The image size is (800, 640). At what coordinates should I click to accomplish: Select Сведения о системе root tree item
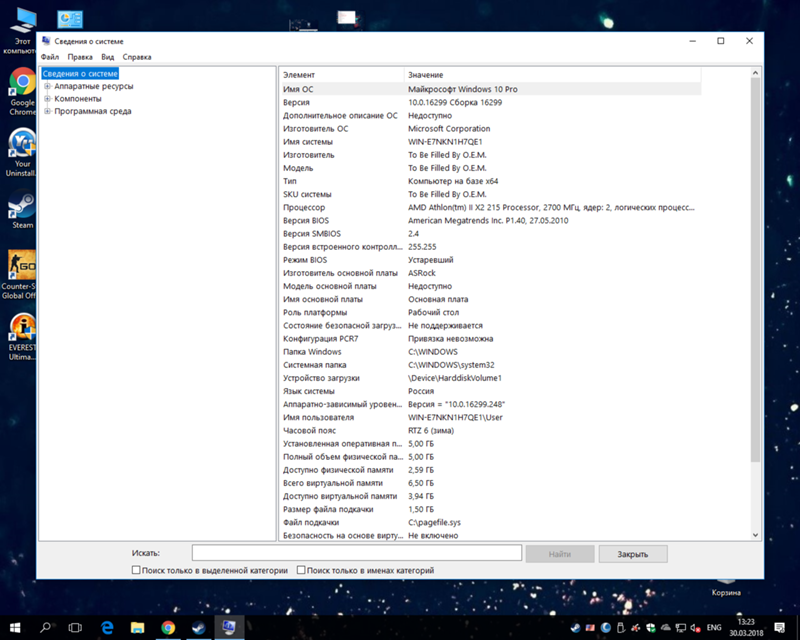pos(80,73)
